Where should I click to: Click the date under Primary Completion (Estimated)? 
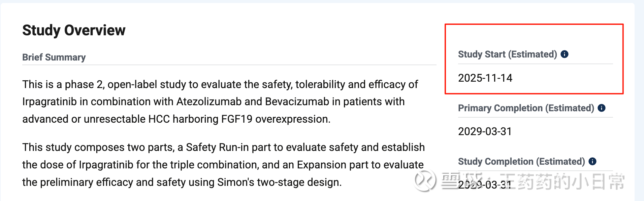(x=485, y=131)
